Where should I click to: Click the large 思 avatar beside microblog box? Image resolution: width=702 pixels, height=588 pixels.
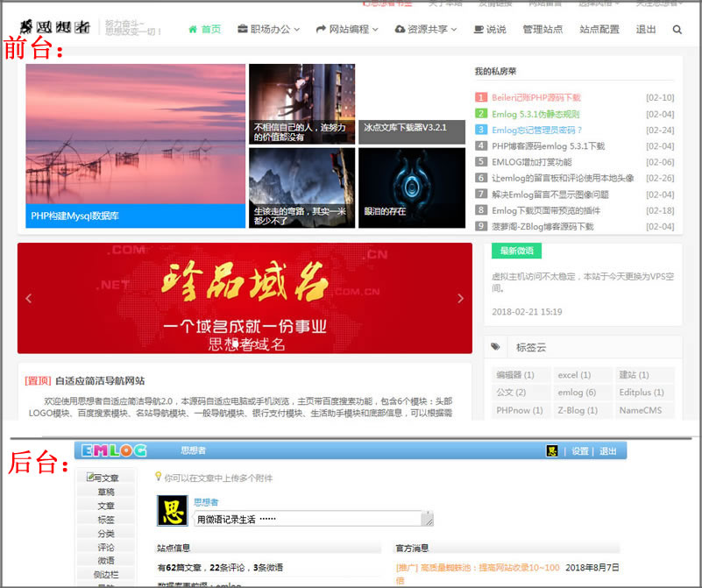pos(173,511)
